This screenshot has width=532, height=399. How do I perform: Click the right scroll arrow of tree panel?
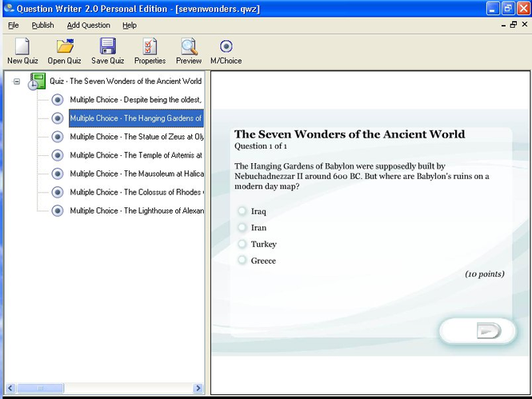point(198,388)
